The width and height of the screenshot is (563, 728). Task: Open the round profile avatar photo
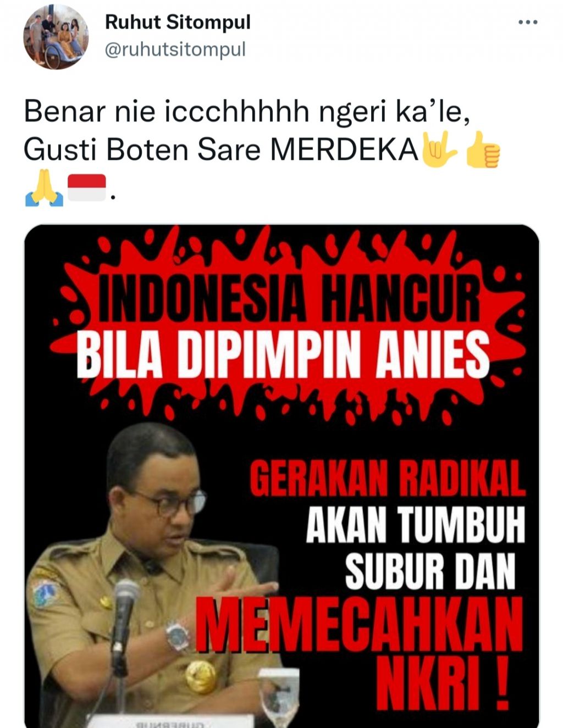[x=56, y=37]
